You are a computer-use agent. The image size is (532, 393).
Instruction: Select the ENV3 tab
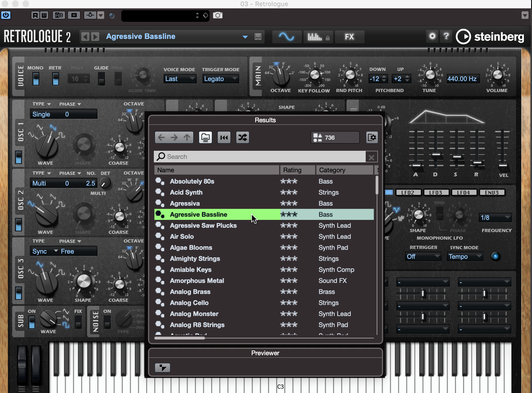click(x=492, y=193)
